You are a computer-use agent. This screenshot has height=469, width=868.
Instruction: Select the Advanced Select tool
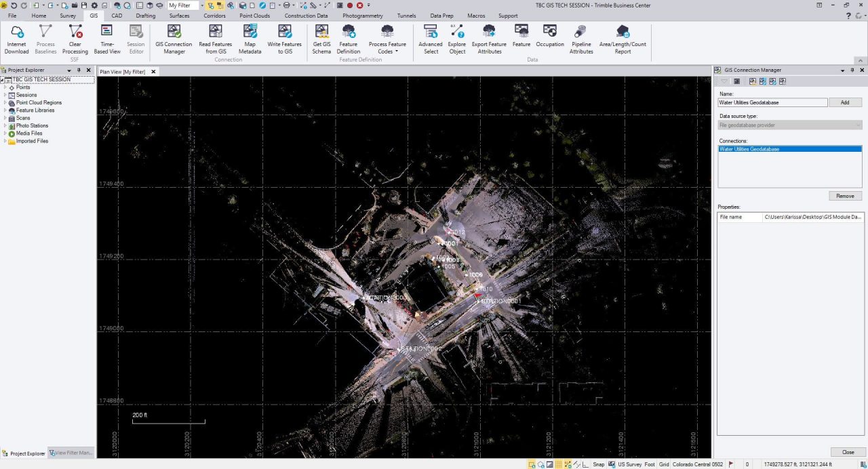[x=431, y=39]
